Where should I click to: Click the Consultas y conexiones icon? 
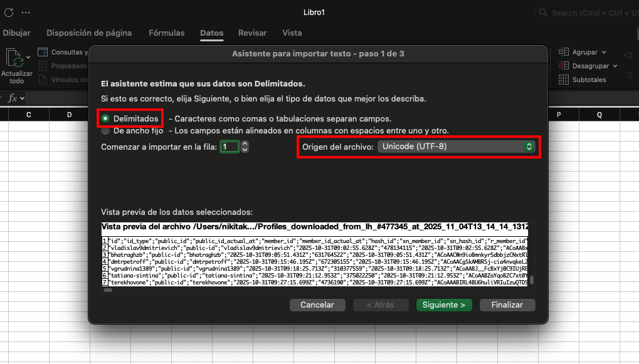(x=43, y=52)
